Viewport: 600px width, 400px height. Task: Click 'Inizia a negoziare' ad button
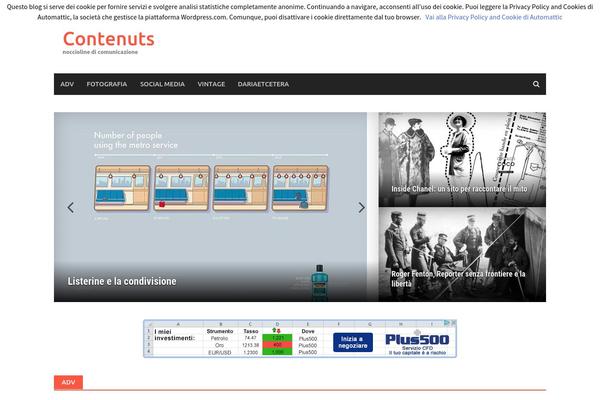[x=353, y=342]
